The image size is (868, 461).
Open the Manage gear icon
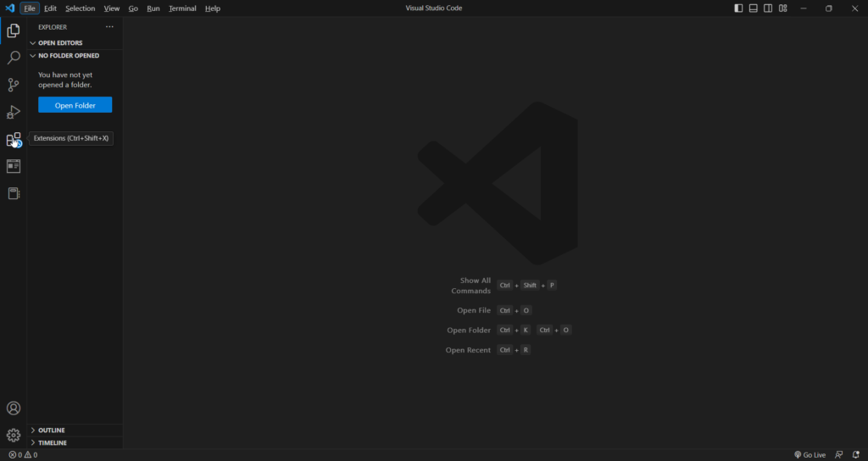(x=14, y=435)
